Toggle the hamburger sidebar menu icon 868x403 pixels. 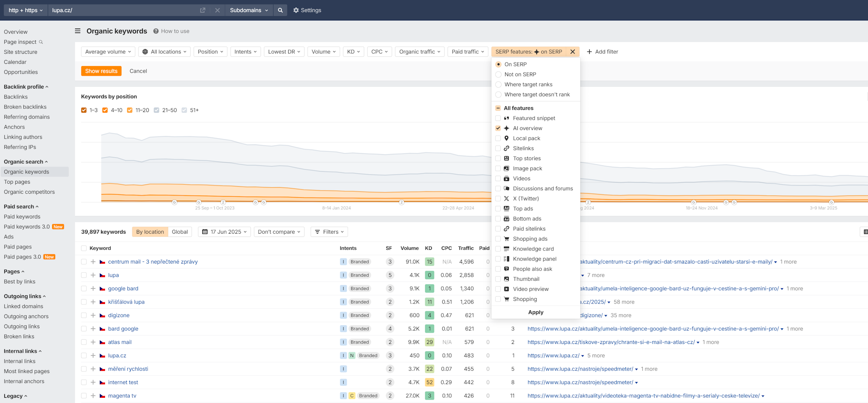pyautogui.click(x=78, y=31)
